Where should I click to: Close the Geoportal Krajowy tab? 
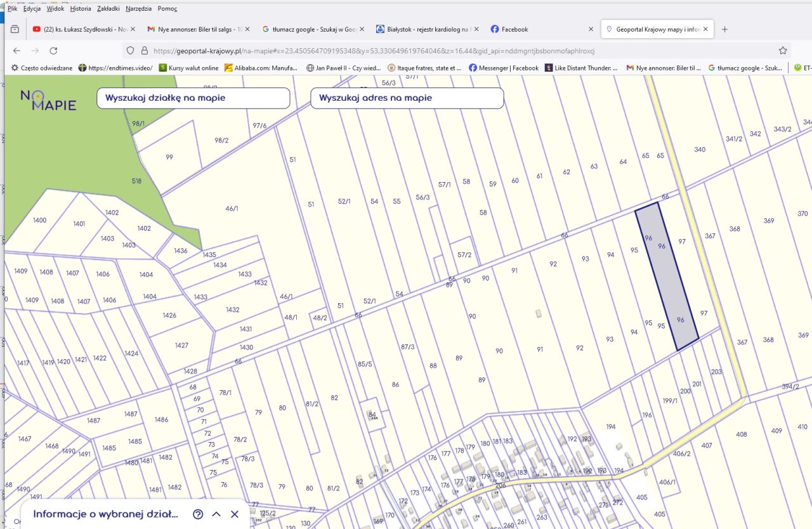point(705,29)
